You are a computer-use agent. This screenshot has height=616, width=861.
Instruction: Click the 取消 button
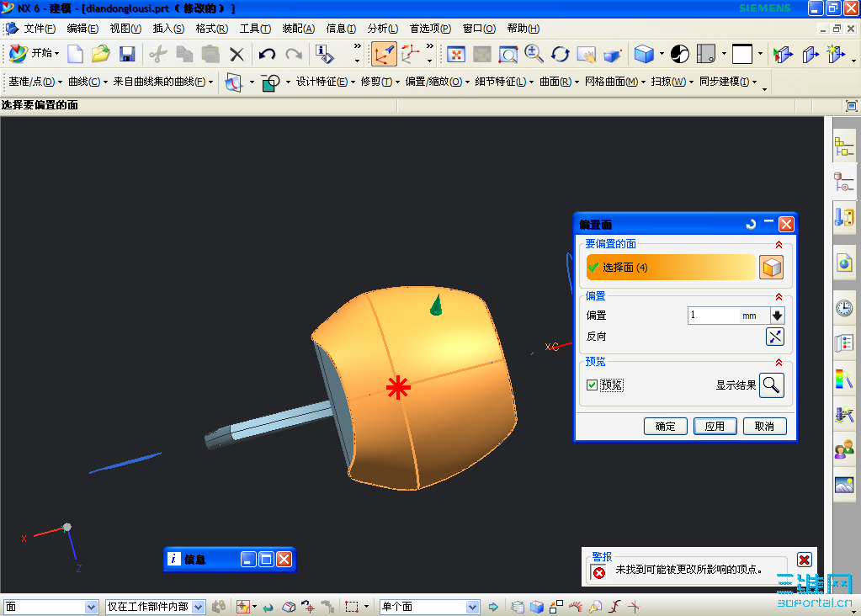(764, 426)
